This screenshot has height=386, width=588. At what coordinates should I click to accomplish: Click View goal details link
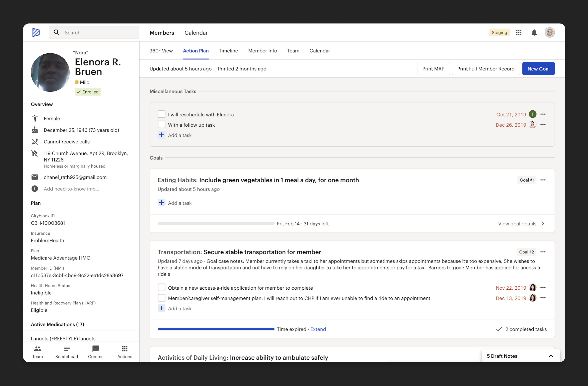[x=517, y=224]
